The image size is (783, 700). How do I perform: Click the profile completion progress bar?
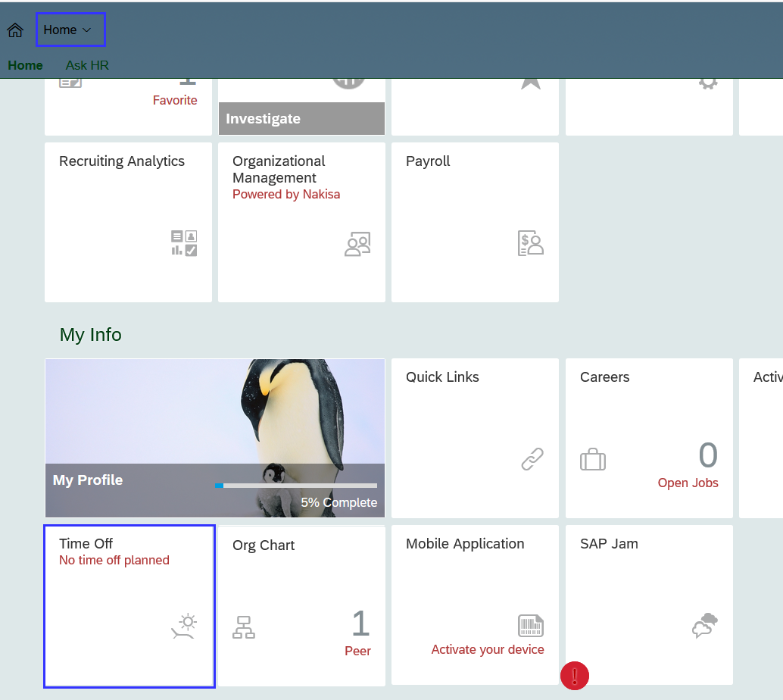[296, 485]
